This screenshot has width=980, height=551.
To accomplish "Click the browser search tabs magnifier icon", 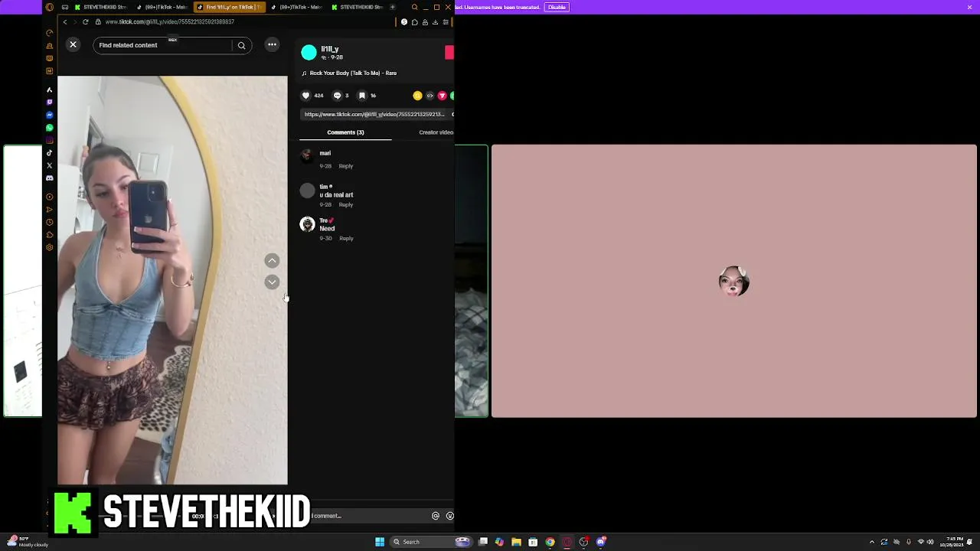I will (414, 7).
